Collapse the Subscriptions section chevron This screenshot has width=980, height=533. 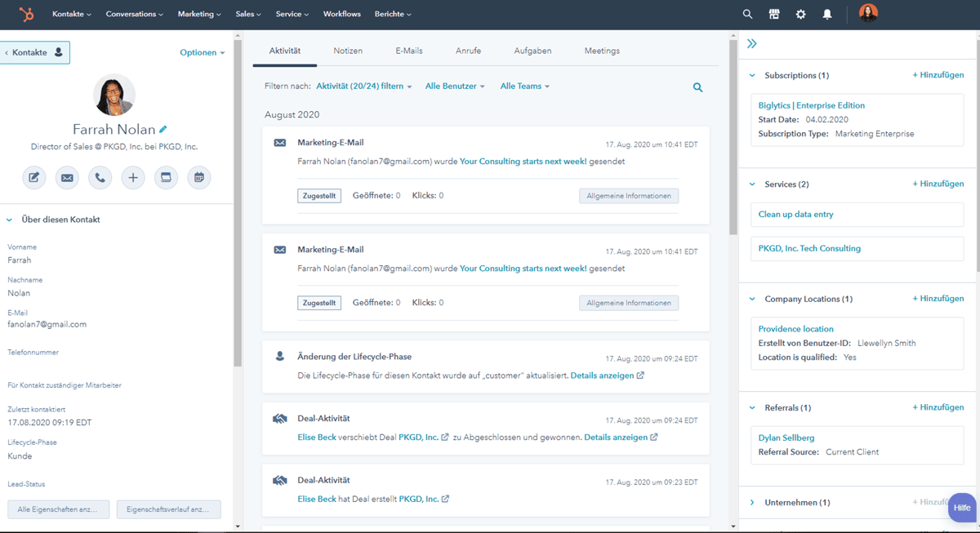pyautogui.click(x=752, y=75)
